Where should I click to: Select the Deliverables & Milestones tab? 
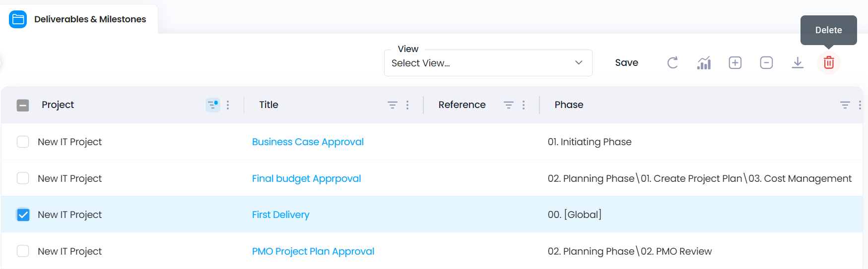[79, 19]
